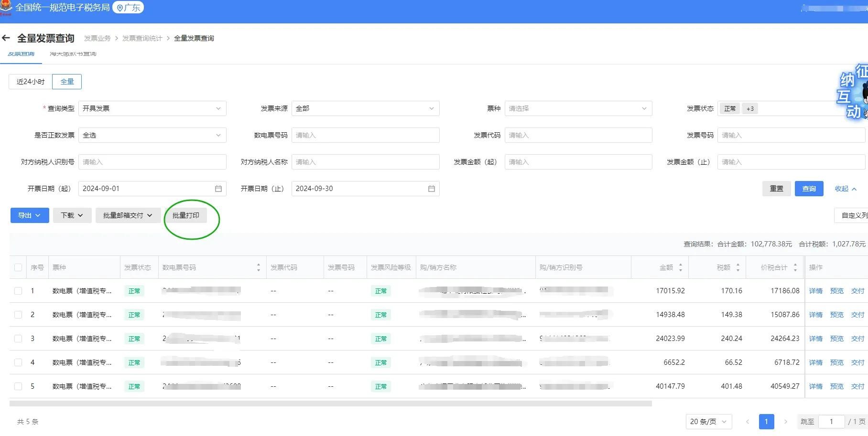
Task: Click the 数电票号码 input field
Action: tap(365, 135)
